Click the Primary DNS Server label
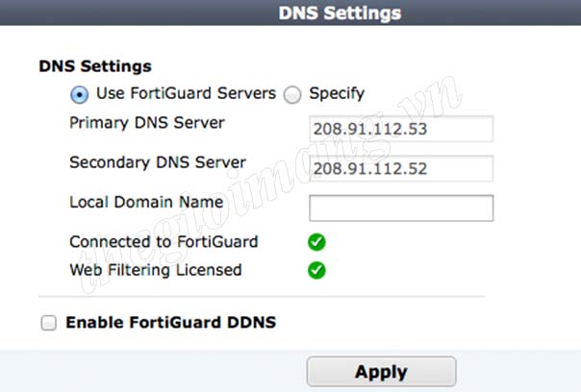The height and width of the screenshot is (392, 581). [x=147, y=123]
